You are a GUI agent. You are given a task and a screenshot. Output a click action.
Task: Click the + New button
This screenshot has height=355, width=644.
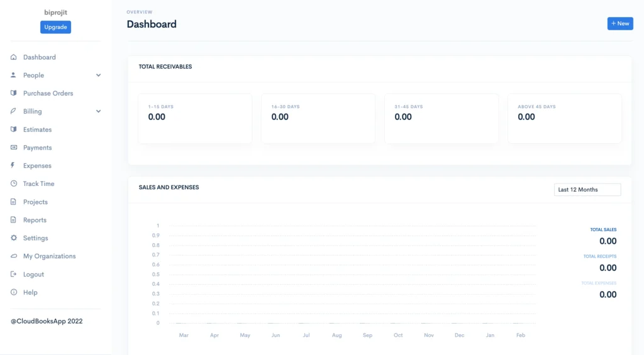(620, 23)
